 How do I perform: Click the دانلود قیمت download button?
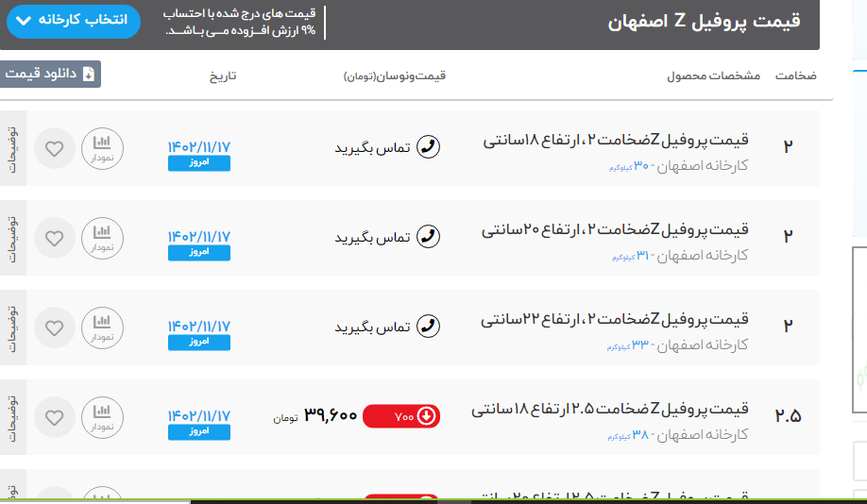click(51, 75)
